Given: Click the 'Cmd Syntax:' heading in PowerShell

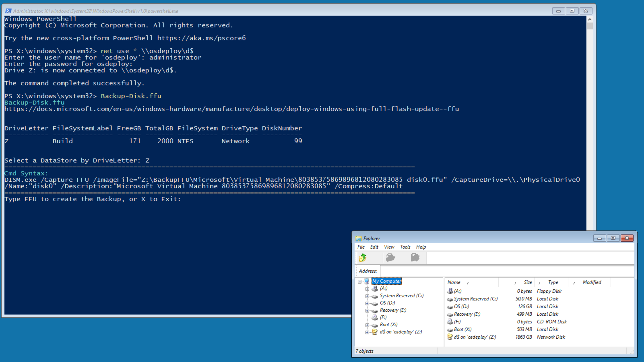Looking at the screenshot, I should click(26, 173).
